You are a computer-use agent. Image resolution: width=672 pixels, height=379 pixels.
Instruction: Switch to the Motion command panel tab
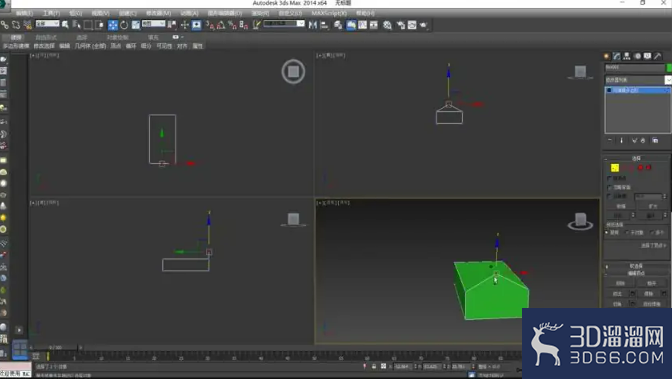coord(637,56)
